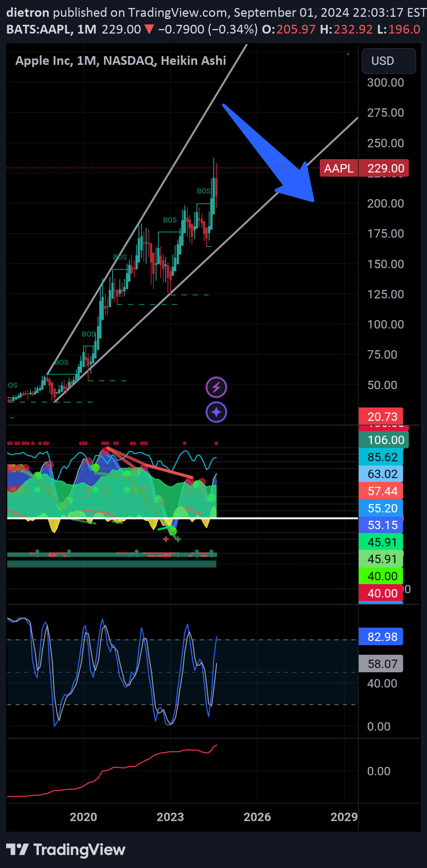Click the 2020 time axis label
427x868 pixels.
(83, 817)
